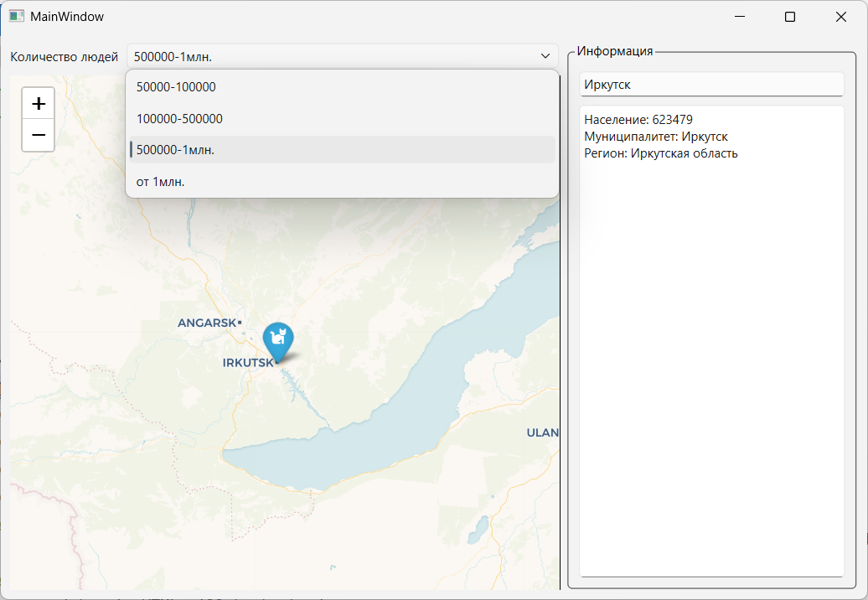
Task: Select the "от 1млн." option
Action: [160, 182]
